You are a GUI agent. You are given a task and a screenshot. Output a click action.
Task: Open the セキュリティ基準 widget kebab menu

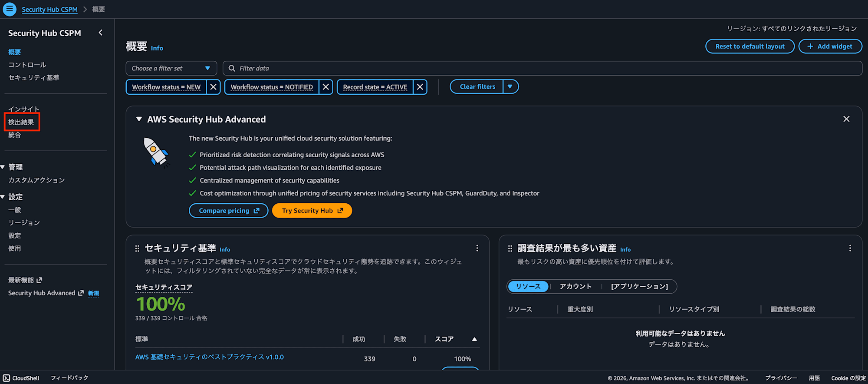(x=477, y=248)
